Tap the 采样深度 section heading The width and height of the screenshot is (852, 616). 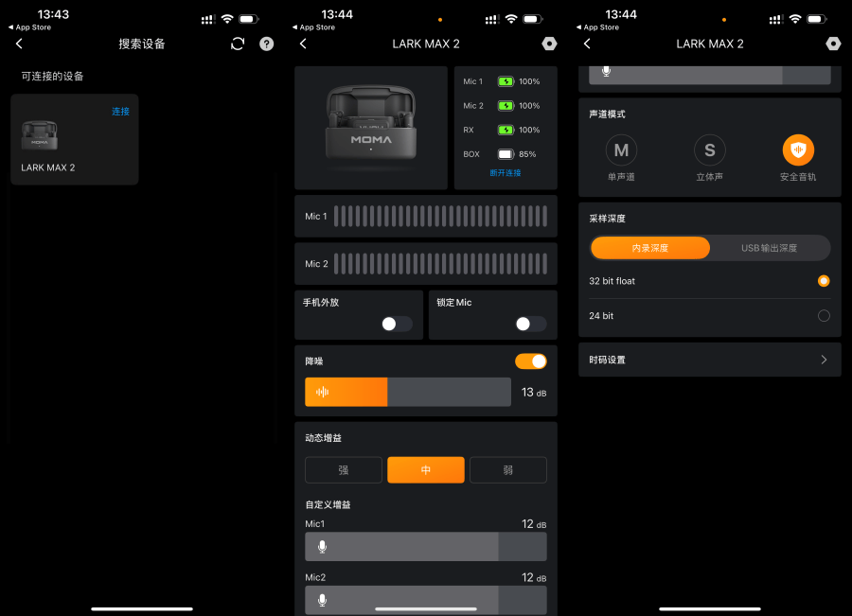click(x=608, y=219)
